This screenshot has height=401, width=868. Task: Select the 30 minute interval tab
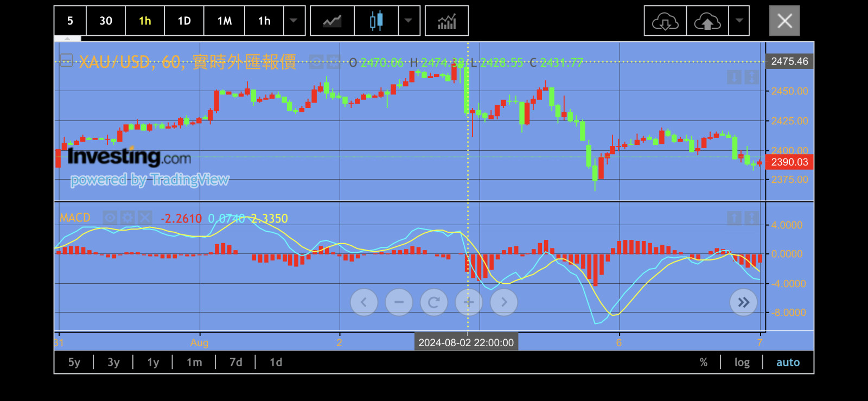coord(106,21)
